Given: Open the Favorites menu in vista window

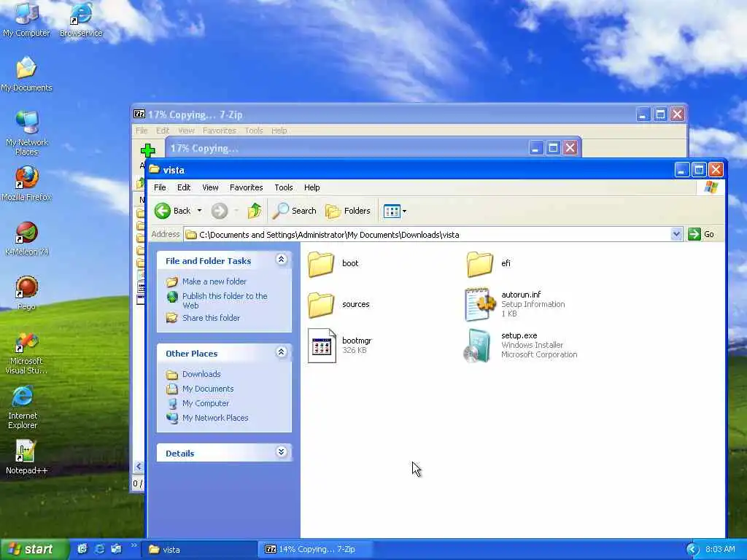Looking at the screenshot, I should [247, 187].
